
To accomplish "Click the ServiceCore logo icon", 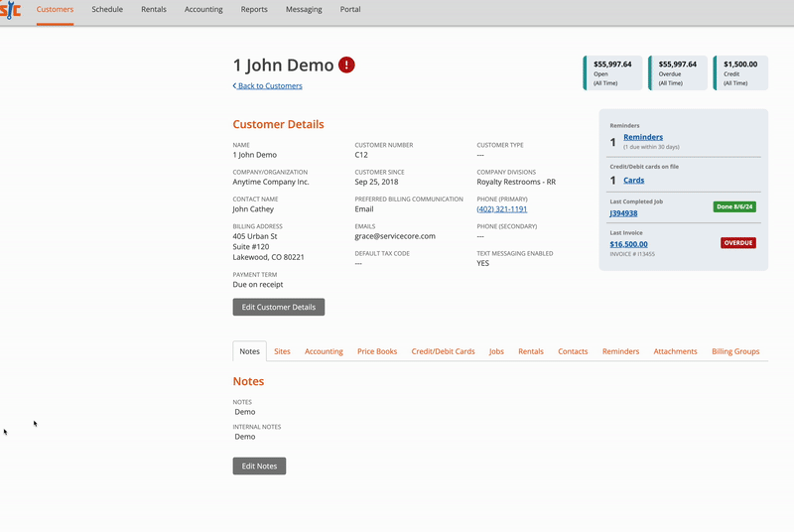I will [10, 10].
